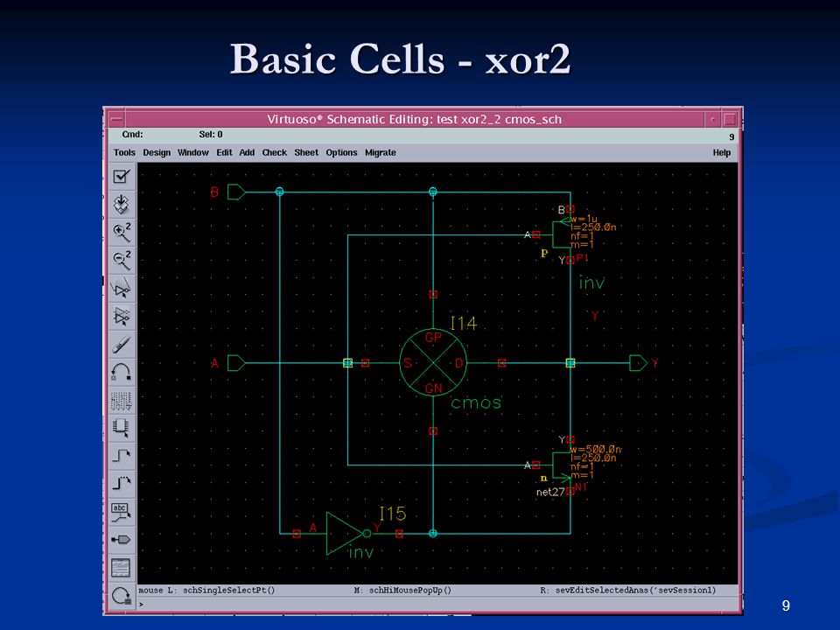The width and height of the screenshot is (840, 630).
Task: Select the narrow Wire tool
Action: point(122,456)
